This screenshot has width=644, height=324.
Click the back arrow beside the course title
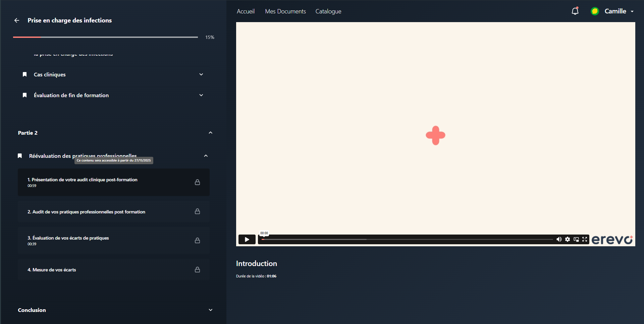(x=17, y=20)
